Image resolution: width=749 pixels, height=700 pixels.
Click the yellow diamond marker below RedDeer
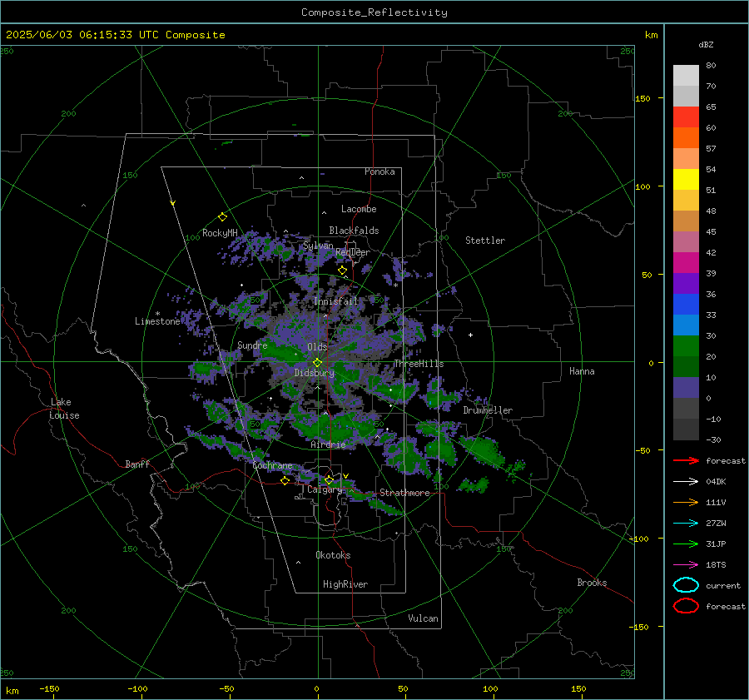tap(342, 271)
